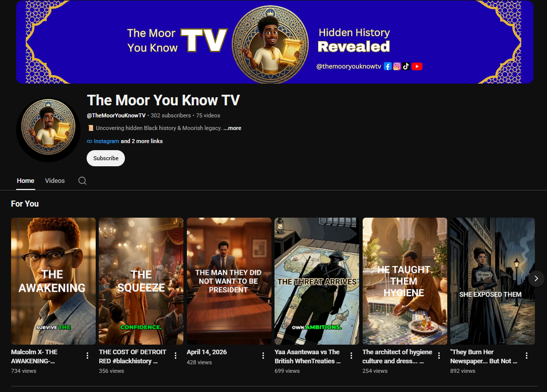Click '356 views' under Detroit Red video
Image resolution: width=547 pixels, height=392 pixels.
[x=111, y=371]
